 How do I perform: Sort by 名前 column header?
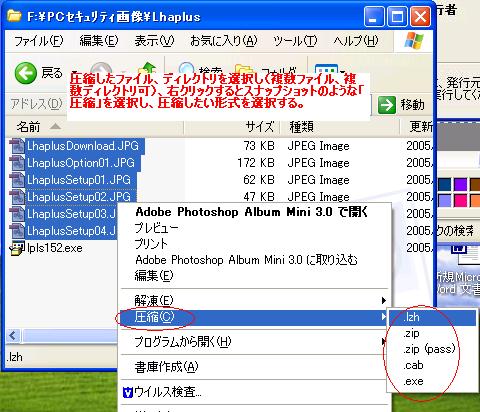[28, 127]
